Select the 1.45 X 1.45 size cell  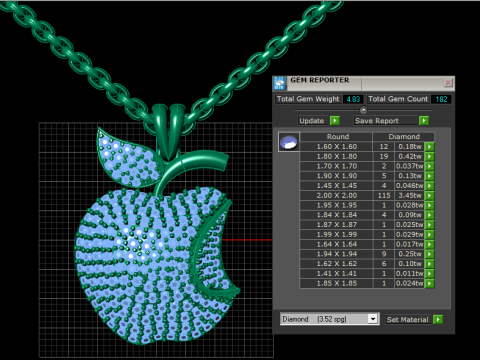pyautogui.click(x=337, y=186)
